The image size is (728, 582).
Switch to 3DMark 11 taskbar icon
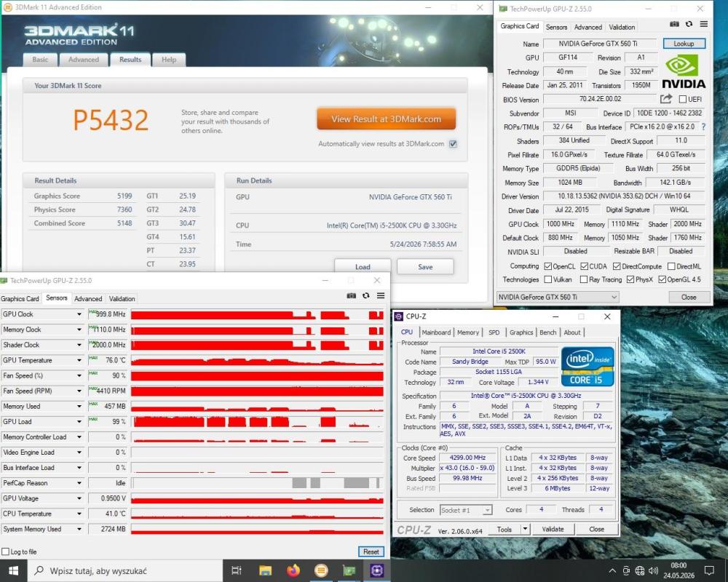pyautogui.click(x=321, y=570)
